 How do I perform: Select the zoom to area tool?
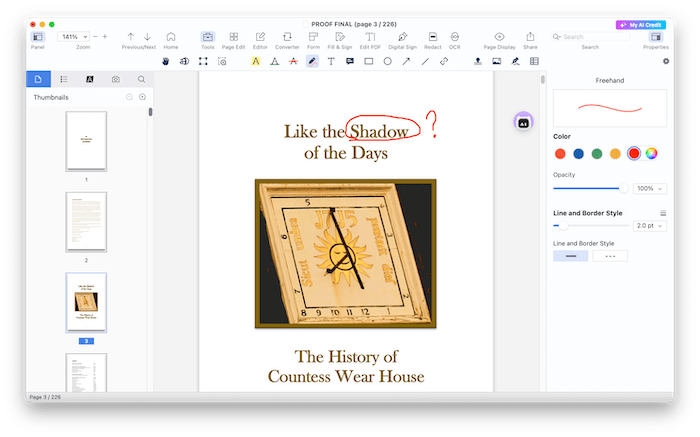222,61
